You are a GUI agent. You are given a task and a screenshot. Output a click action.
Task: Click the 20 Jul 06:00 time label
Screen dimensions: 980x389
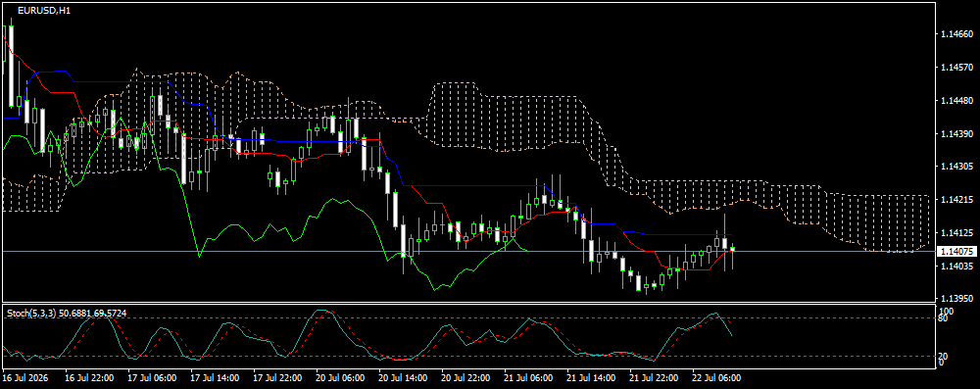341,378
